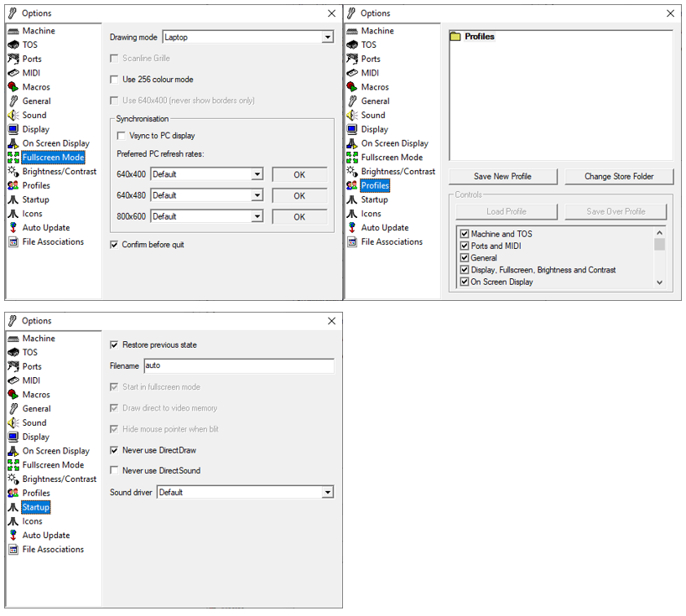Toggle Display, Fullscreen, Brightness and Contrast checkbox
Image resolution: width=686 pixels, height=616 pixels.
click(x=465, y=270)
